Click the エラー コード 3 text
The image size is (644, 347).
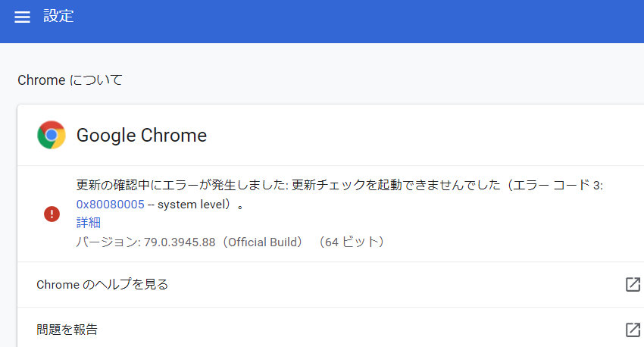[557, 186]
